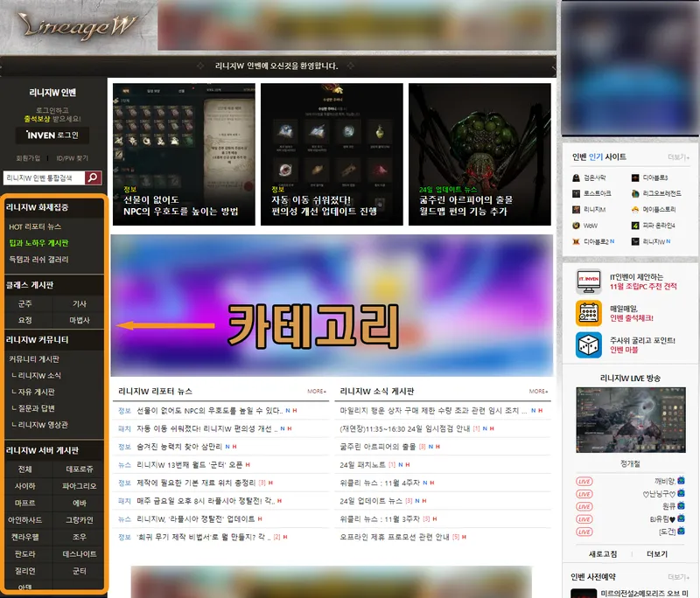Screen dimensions: 700x598
Task: Click the search magnifier icon button
Action: coord(93,177)
